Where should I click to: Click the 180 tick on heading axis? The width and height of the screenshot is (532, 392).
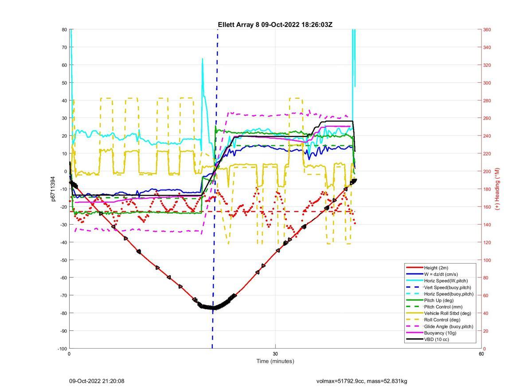click(x=487, y=189)
